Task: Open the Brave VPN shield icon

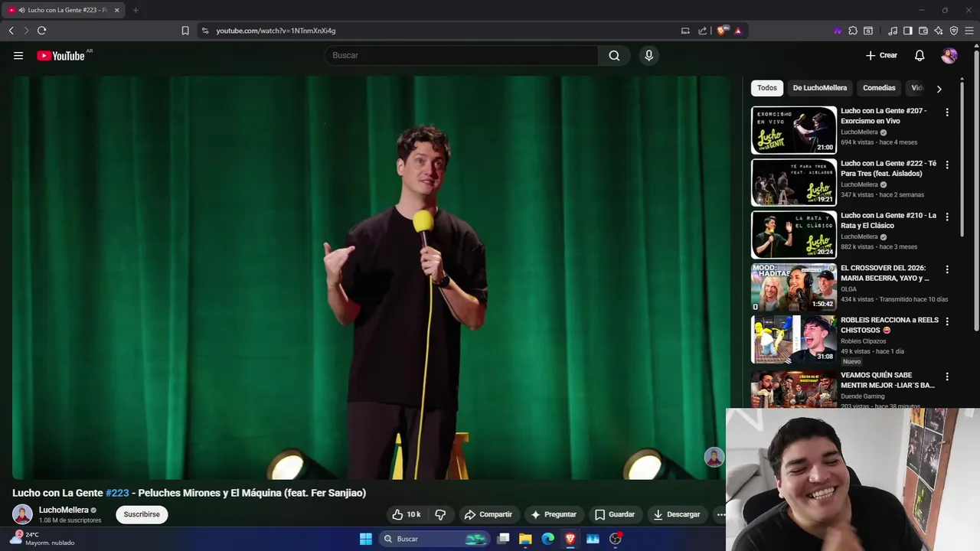Action: click(x=954, y=31)
